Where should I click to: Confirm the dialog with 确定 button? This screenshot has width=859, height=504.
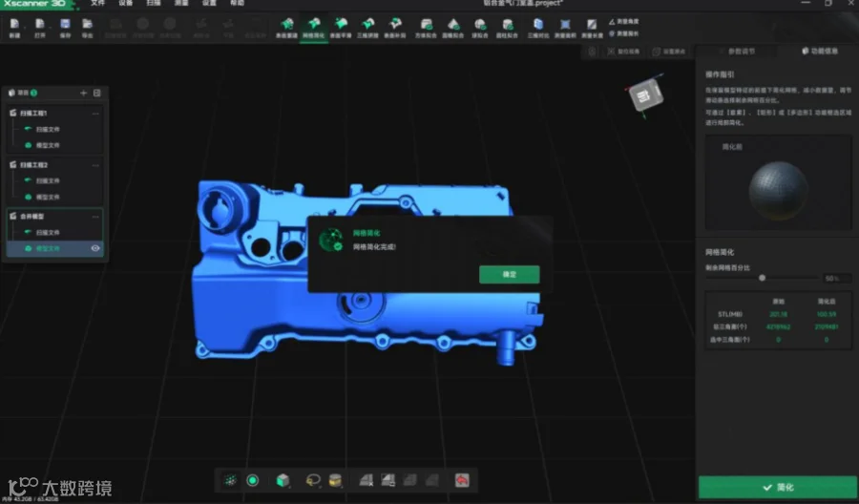(x=509, y=275)
